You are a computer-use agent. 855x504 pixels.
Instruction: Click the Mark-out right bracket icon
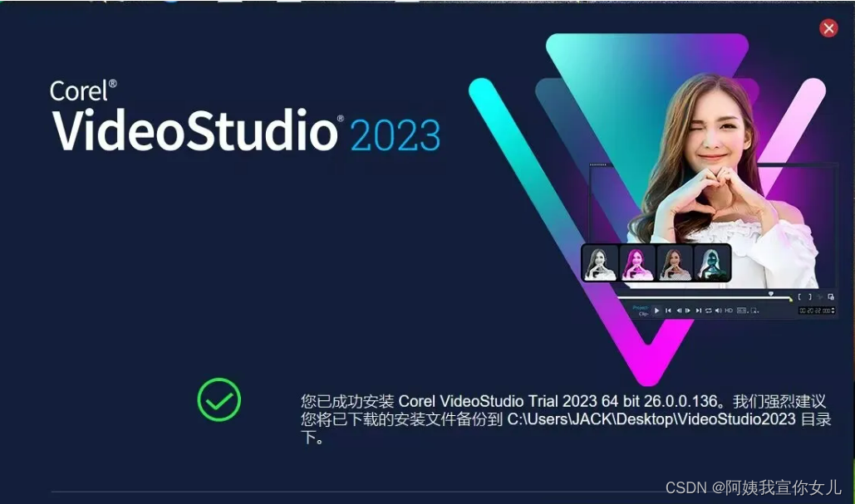[x=810, y=297]
